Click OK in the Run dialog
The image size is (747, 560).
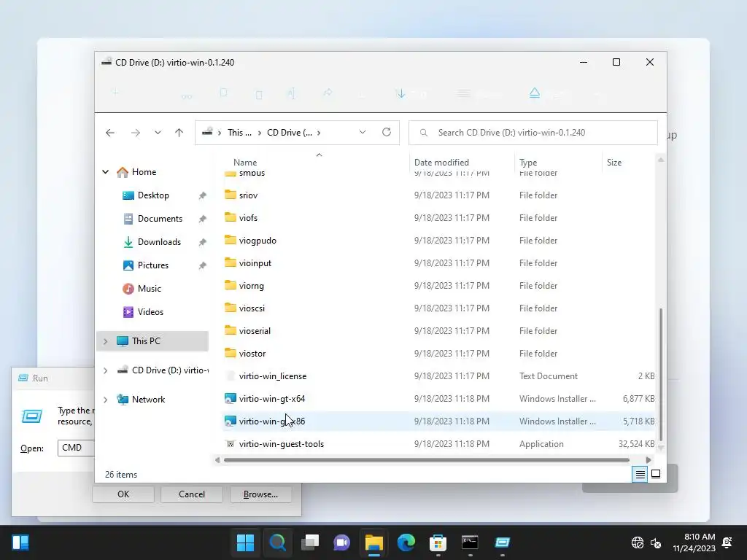[123, 494]
